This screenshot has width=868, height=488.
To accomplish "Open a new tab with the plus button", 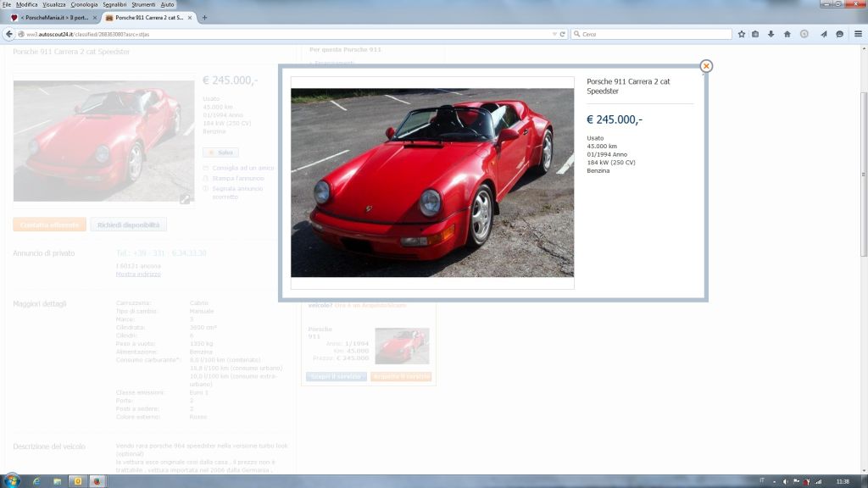I will point(204,18).
